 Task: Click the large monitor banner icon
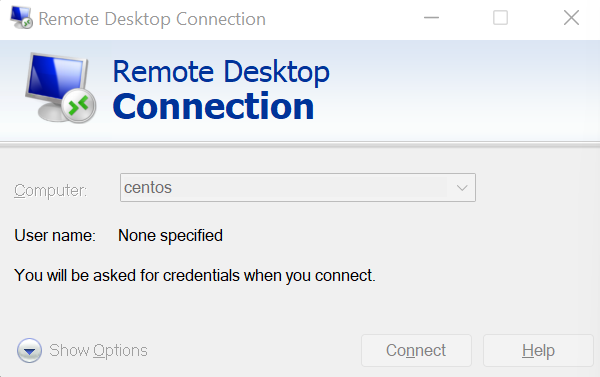60,88
